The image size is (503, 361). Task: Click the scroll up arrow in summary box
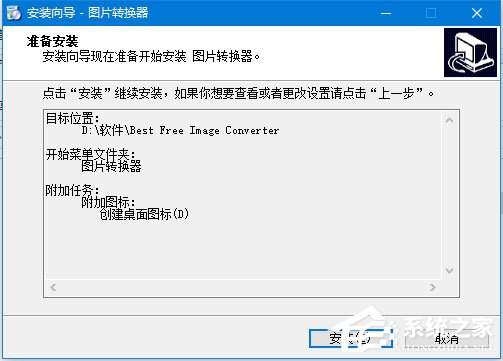point(449,120)
